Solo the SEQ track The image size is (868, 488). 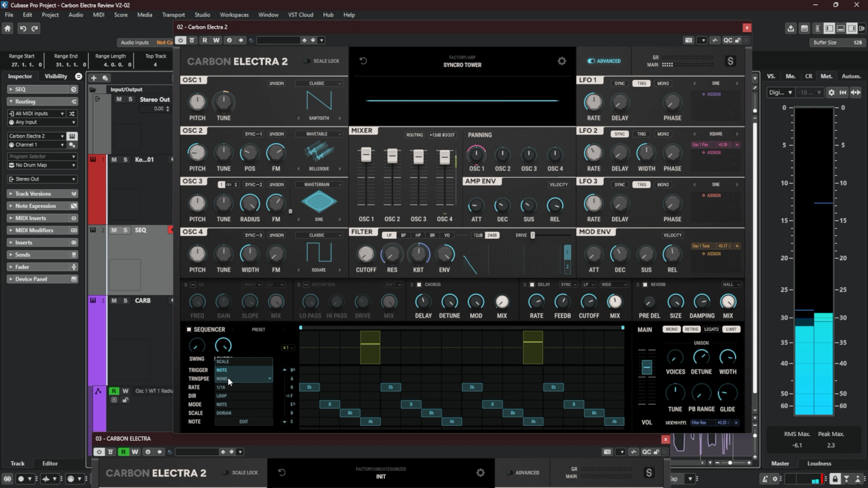point(125,230)
